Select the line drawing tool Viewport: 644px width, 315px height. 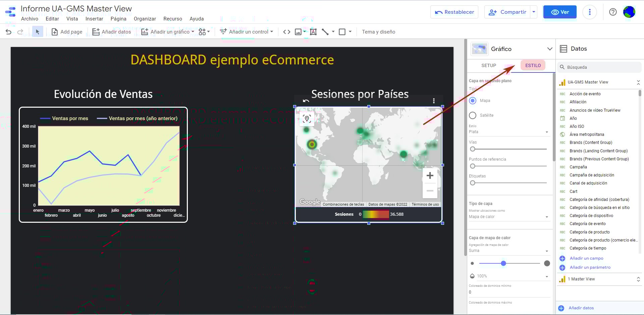coord(325,32)
